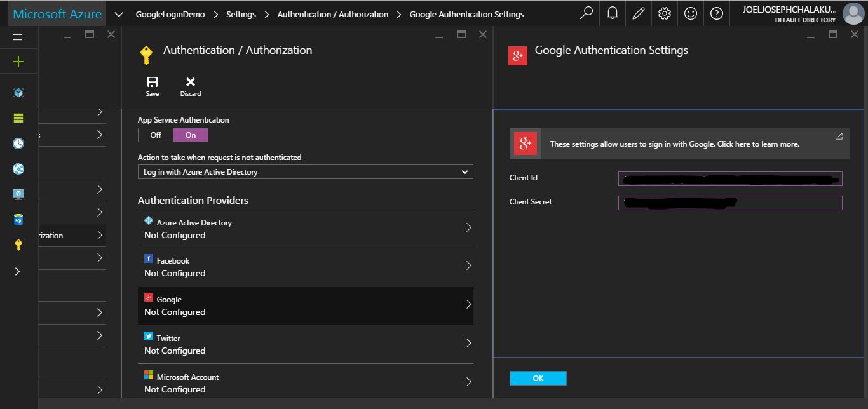The image size is (868, 409).
Task: Go to Authentication / Authorization breadcrumb
Action: click(x=333, y=14)
